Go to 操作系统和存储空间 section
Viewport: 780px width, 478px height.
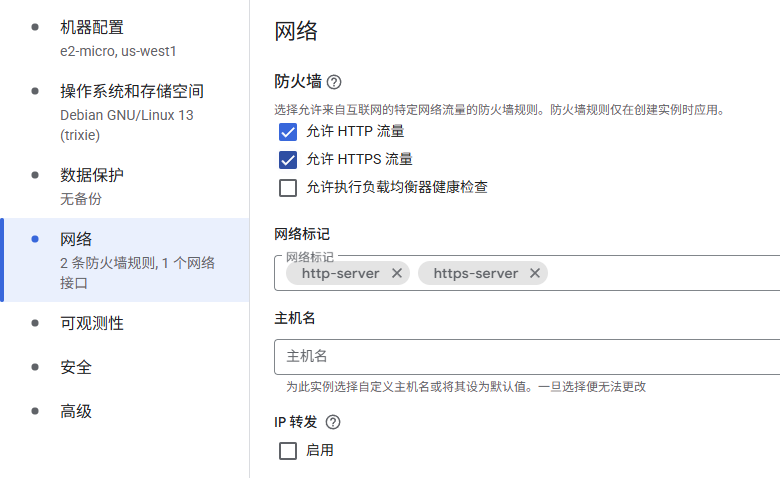coord(132,91)
